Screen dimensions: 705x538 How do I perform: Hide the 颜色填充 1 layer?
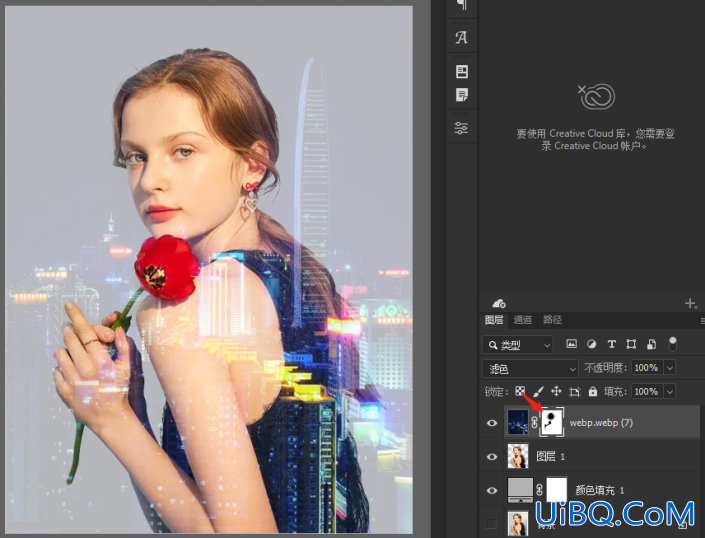[x=492, y=490]
